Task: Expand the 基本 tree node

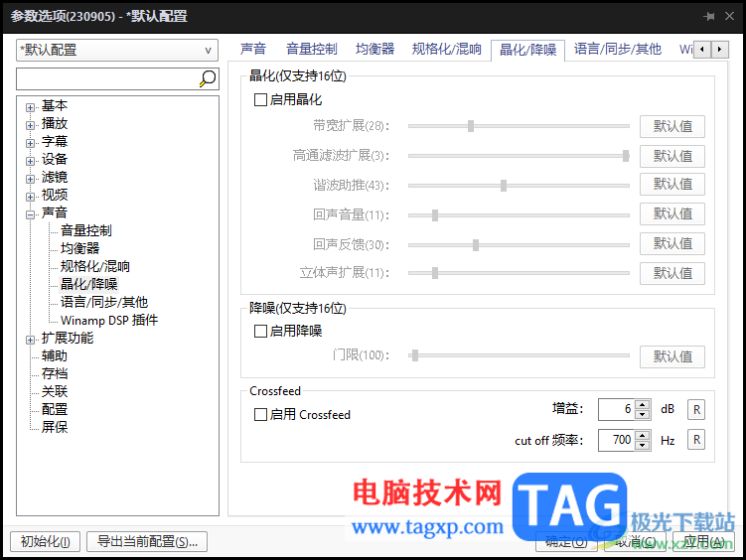Action: (30, 107)
